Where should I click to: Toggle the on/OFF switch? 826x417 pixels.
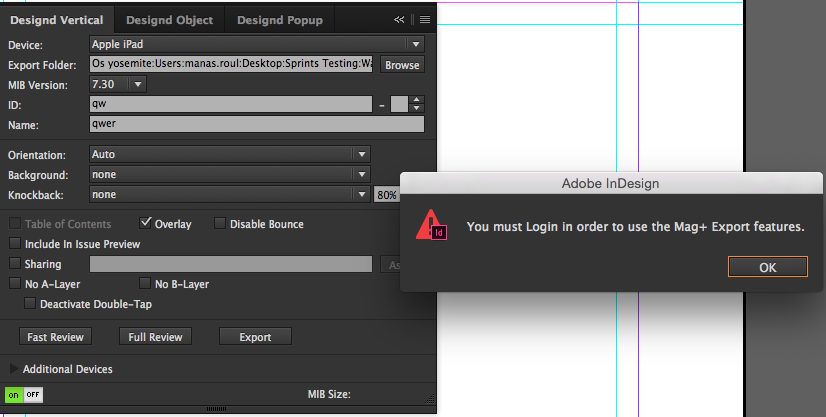24,394
